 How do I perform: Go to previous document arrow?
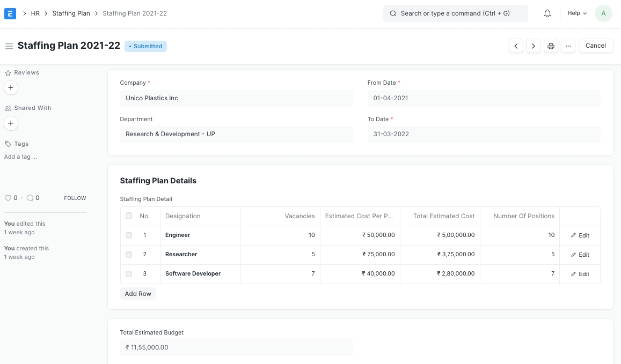[516, 46]
